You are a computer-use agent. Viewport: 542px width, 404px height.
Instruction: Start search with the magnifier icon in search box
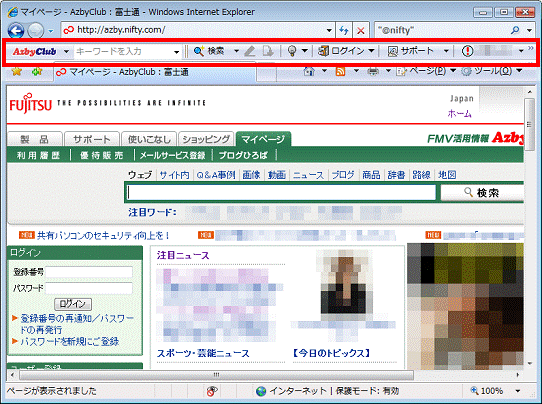pyautogui.click(x=515, y=30)
